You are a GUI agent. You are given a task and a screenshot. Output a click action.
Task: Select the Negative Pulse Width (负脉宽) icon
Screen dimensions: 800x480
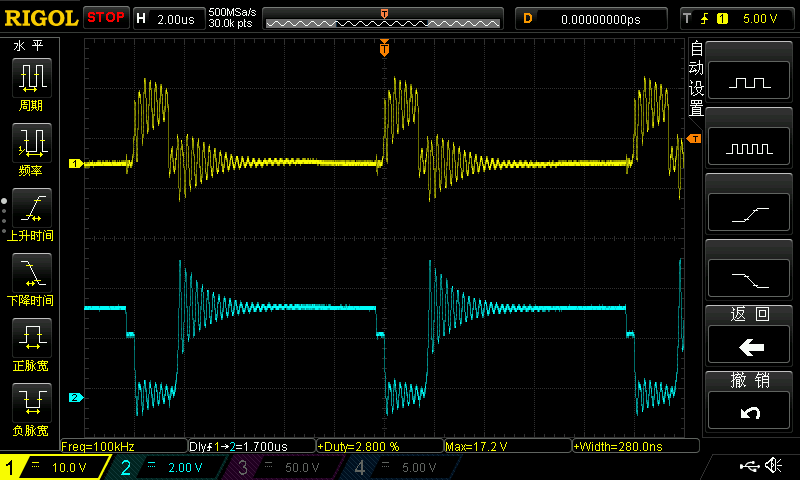pyautogui.click(x=32, y=402)
